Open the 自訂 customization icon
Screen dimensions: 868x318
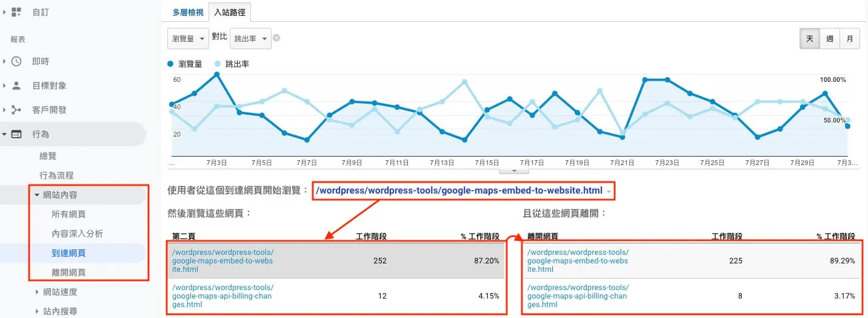[16, 12]
